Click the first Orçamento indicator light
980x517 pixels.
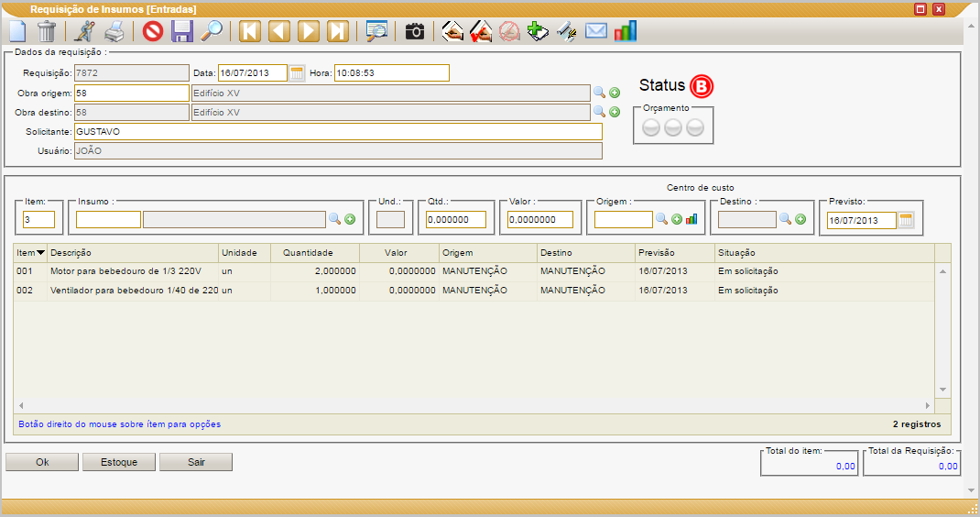651,127
